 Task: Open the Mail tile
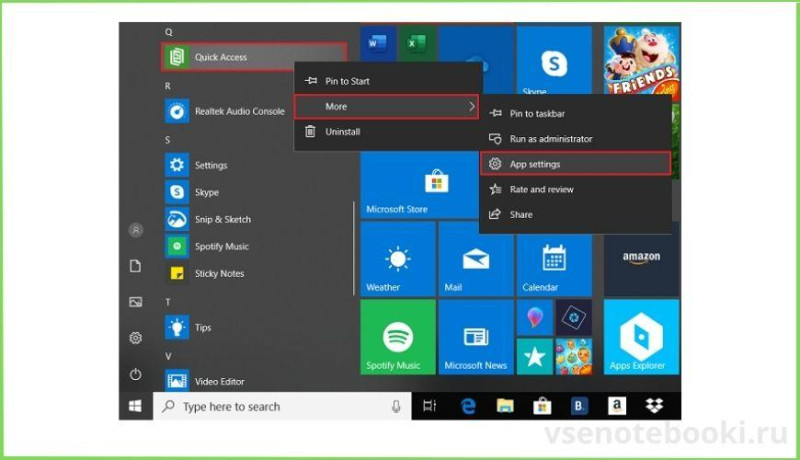[476, 259]
